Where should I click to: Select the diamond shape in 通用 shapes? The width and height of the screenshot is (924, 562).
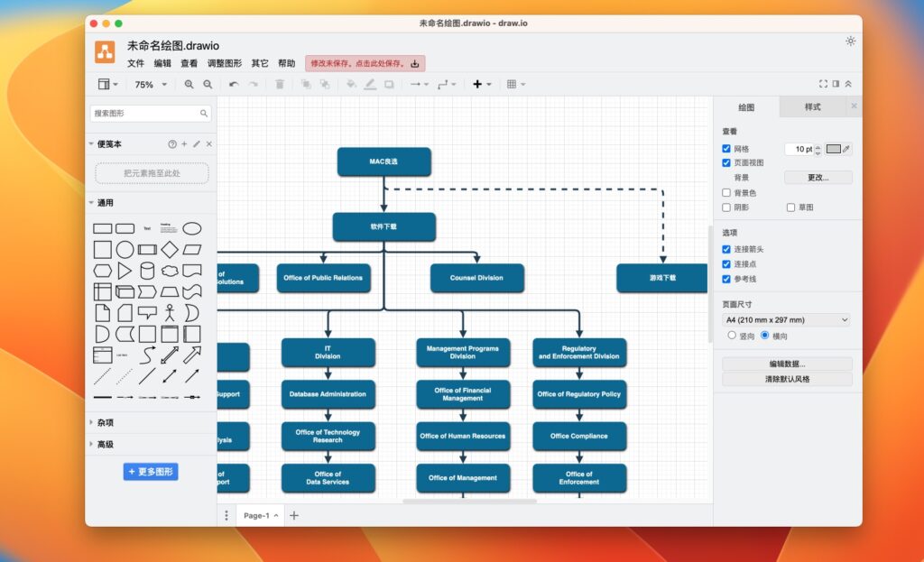(170, 249)
